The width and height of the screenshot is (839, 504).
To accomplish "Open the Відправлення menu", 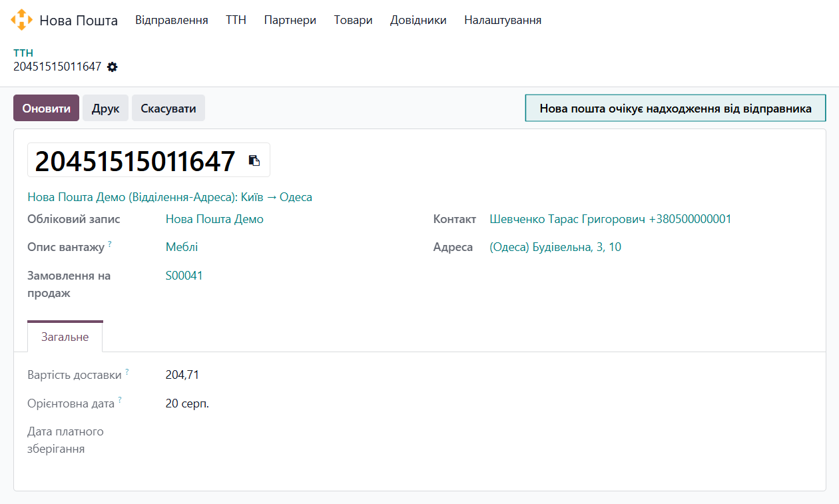I will (172, 20).
